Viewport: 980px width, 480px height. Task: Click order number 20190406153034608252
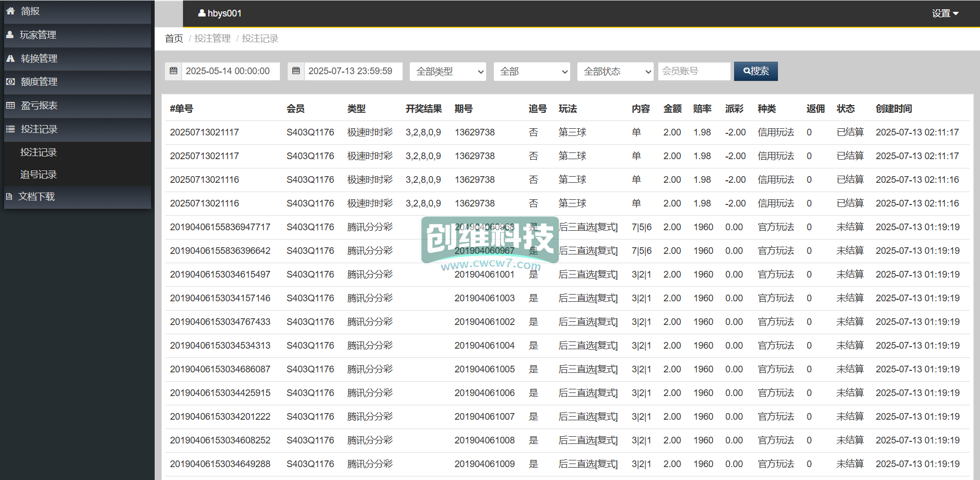220,440
